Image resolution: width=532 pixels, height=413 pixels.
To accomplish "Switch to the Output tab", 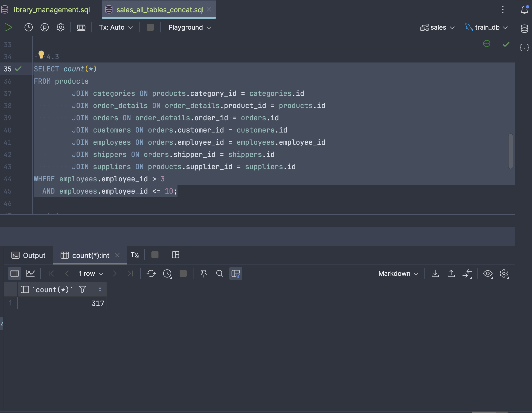I will click(x=29, y=255).
